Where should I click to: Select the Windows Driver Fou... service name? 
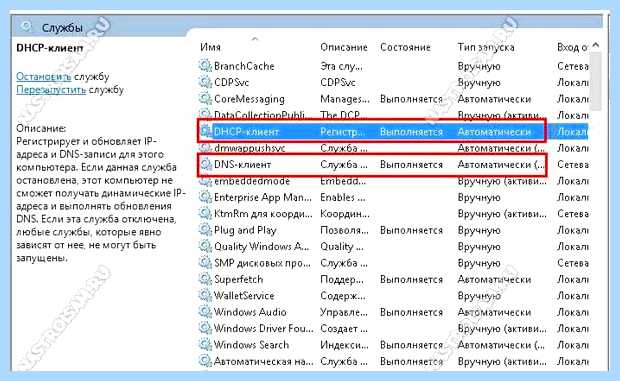pos(263,328)
